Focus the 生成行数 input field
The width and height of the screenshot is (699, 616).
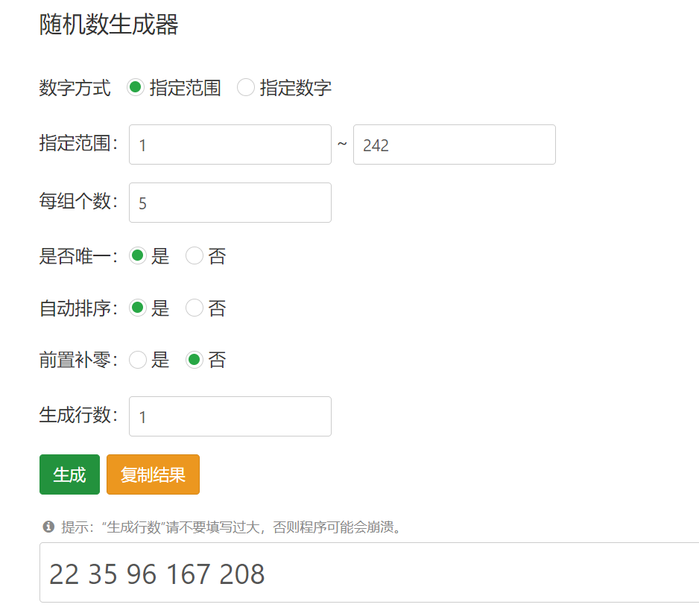coord(230,416)
